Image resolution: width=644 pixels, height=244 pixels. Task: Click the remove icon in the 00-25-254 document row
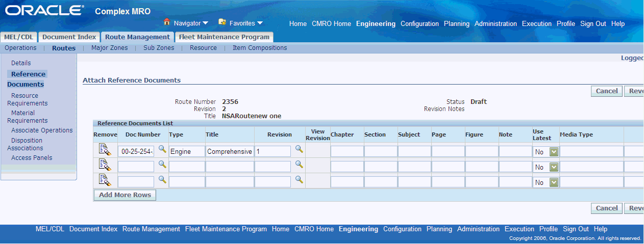pos(105,150)
